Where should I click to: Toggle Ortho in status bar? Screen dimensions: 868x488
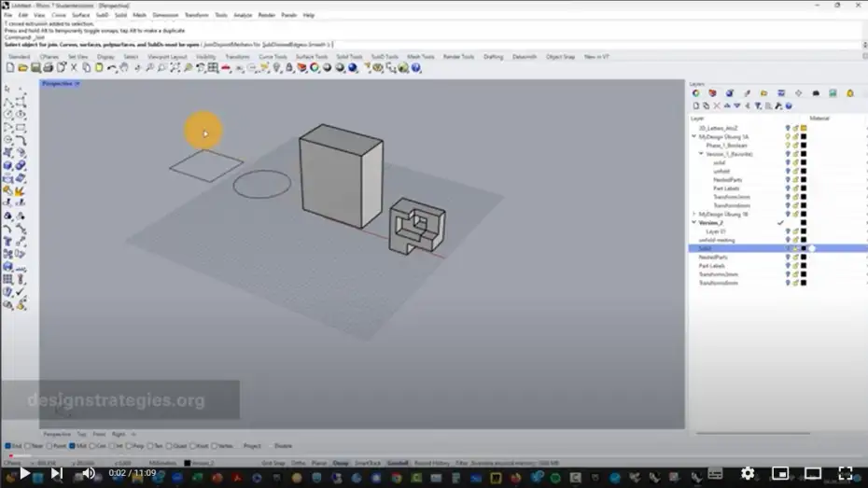pyautogui.click(x=299, y=463)
